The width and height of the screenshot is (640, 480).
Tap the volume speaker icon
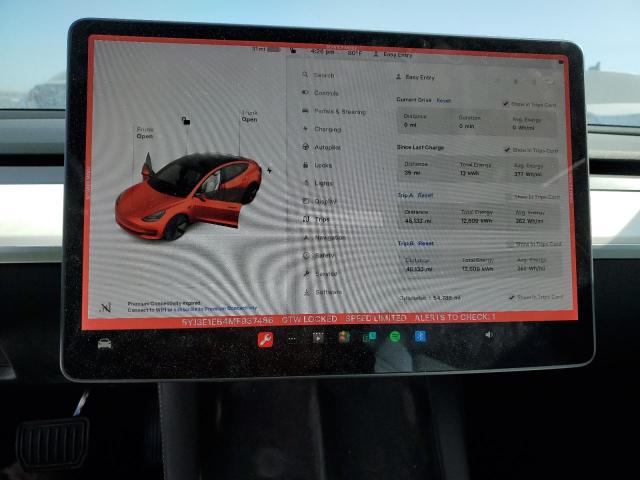[489, 335]
